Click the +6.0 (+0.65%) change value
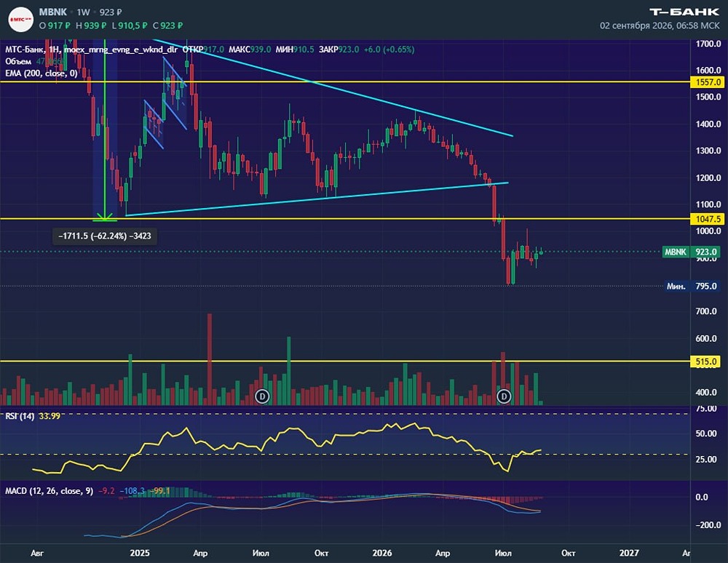The height and width of the screenshot is (563, 728). (389, 49)
